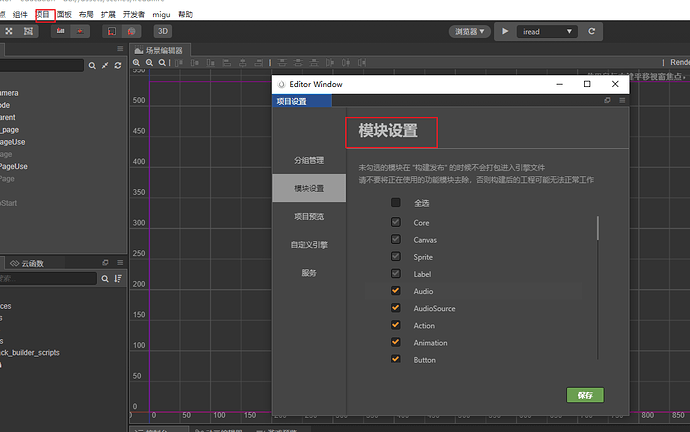690x432 pixels.
Task: Open the 项目 menu
Action: click(x=42, y=15)
